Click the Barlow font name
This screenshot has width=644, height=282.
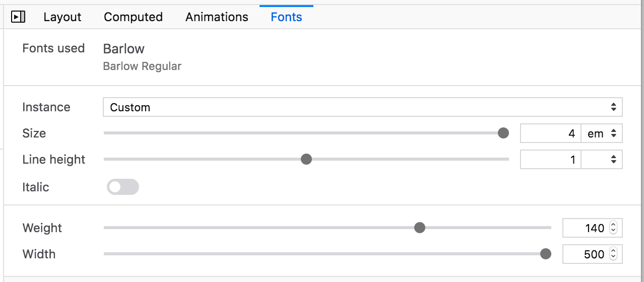pyautogui.click(x=123, y=49)
